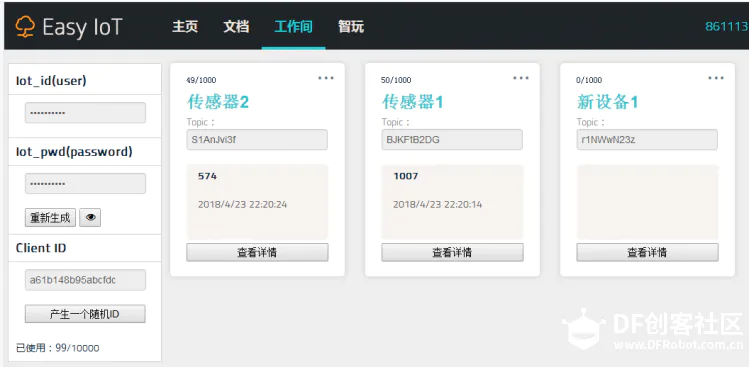Screen dimensions: 749x367
Task: Click the Client ID field a61b148b95abcfdc
Action: (x=85, y=280)
